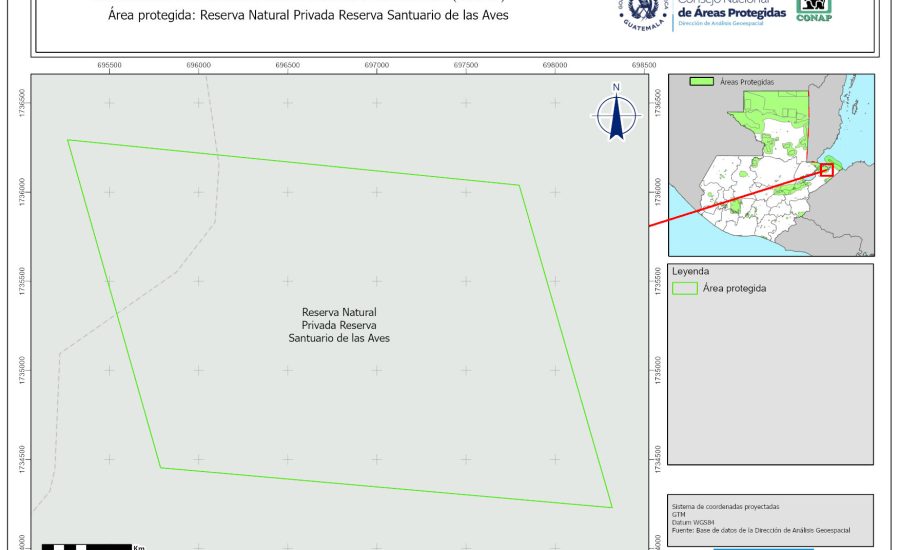Click the Guatemala government seal logo
The image size is (900, 550).
(x=642, y=14)
